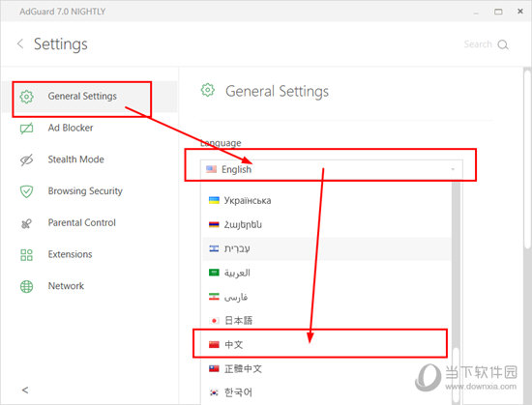Click the General Settings gear icon in sidebar

click(x=26, y=97)
